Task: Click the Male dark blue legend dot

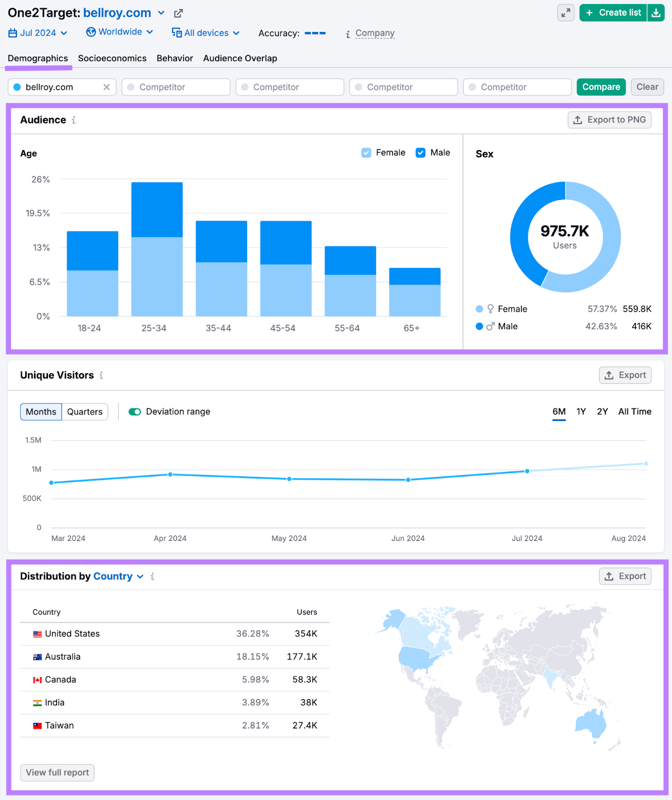Action: 479,326
